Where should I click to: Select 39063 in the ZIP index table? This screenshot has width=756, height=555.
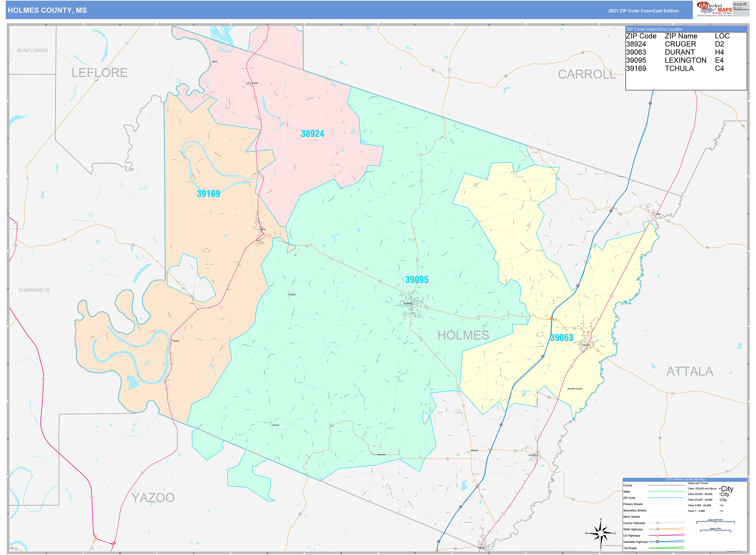pos(636,52)
